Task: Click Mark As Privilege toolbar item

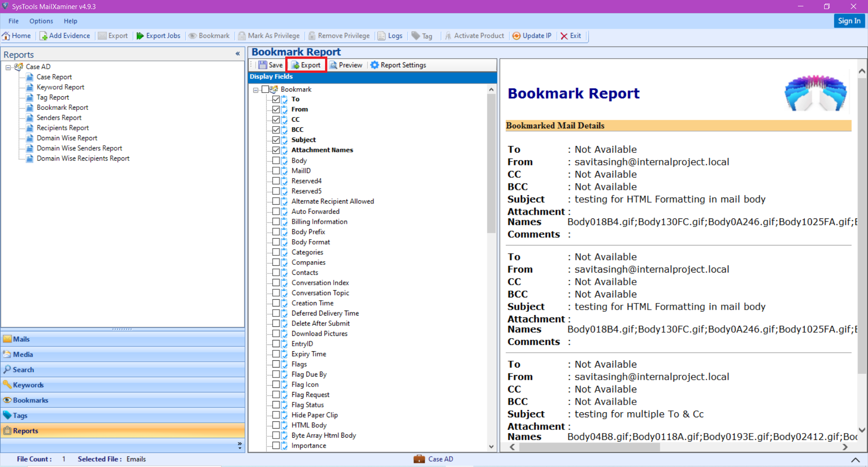Action: (x=269, y=36)
